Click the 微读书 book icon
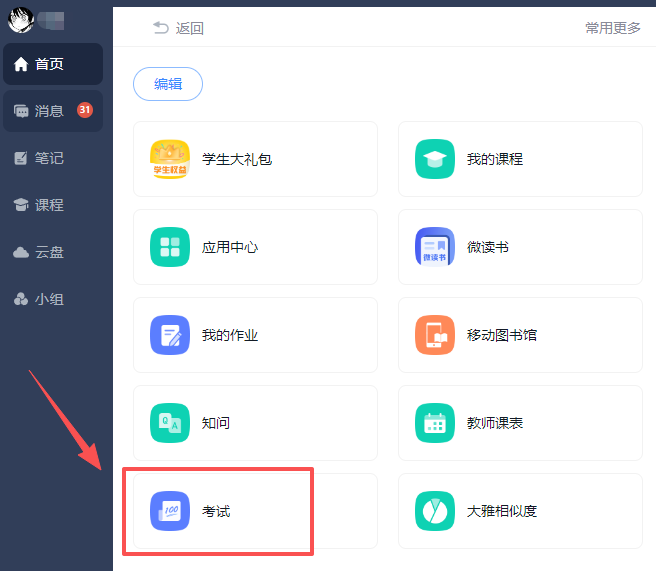 click(x=435, y=247)
